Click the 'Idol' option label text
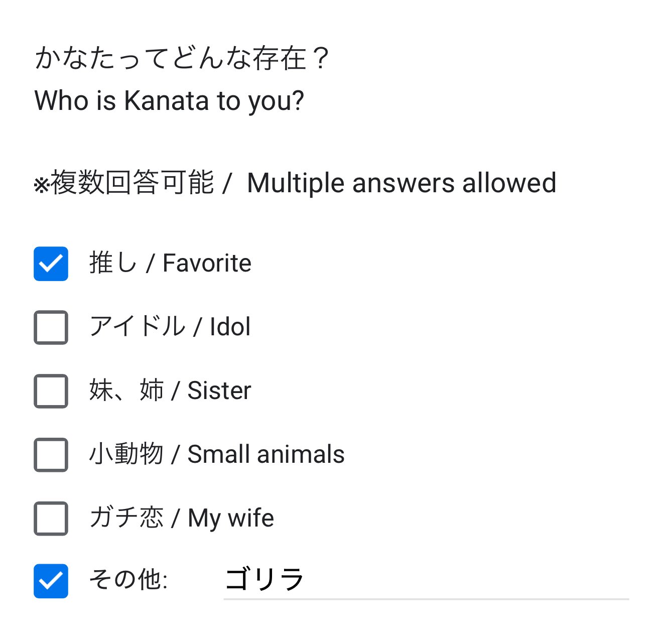The image size is (662, 644). (230, 327)
